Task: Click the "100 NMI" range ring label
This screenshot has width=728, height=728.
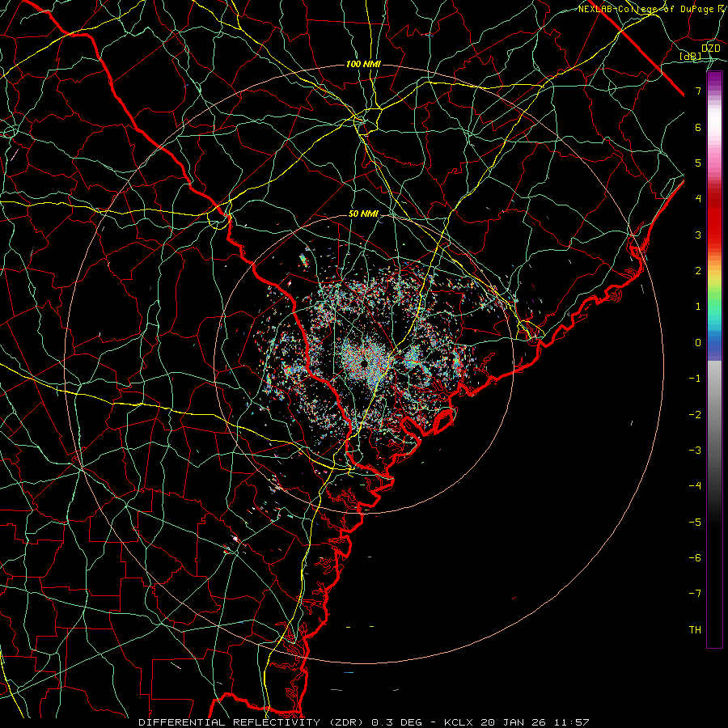Action: point(363,64)
